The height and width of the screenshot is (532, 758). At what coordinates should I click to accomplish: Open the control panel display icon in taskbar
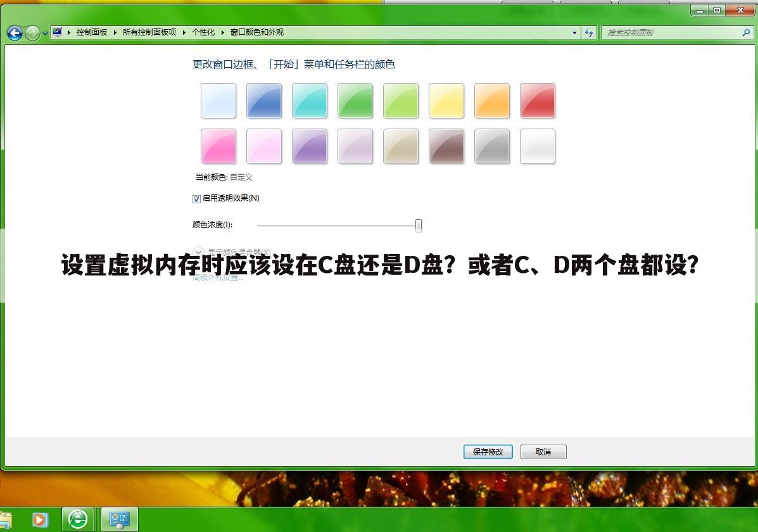(x=119, y=518)
